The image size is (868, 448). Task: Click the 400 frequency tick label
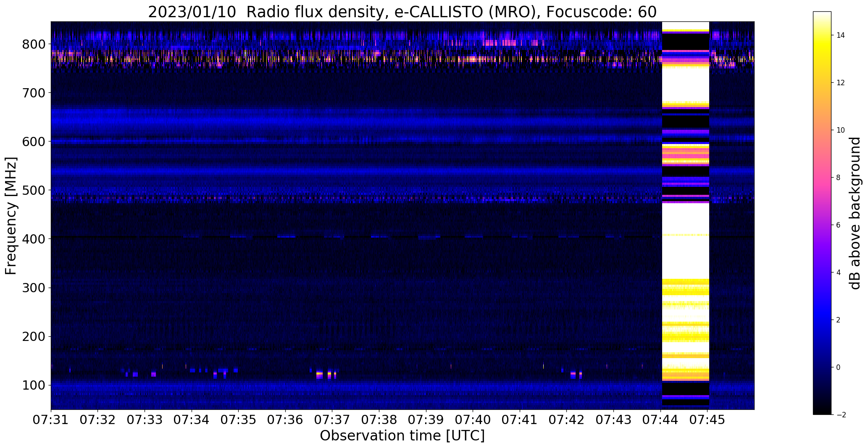click(33, 239)
